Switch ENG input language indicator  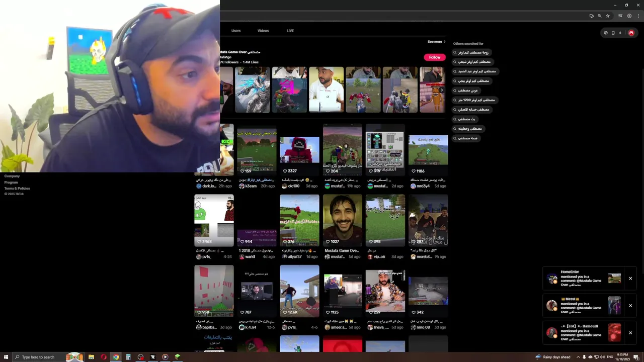click(x=610, y=357)
